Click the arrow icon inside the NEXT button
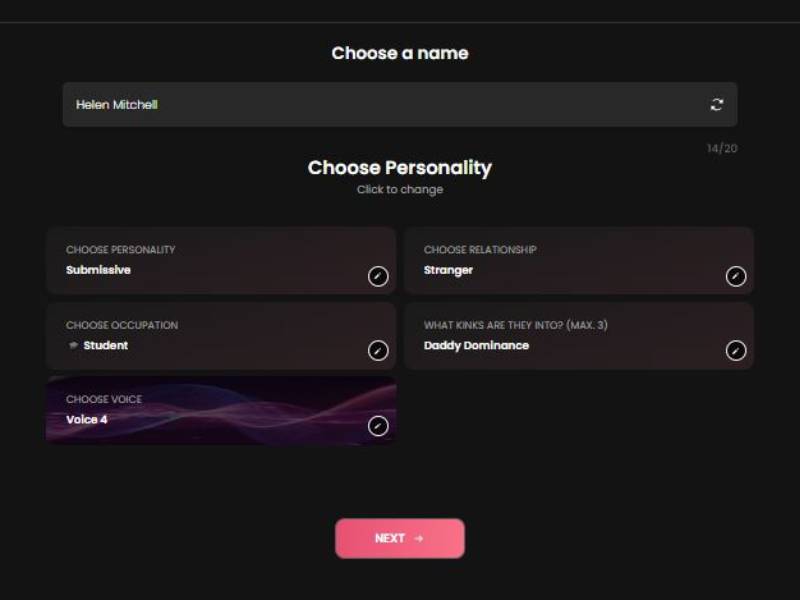The width and height of the screenshot is (800, 600). (418, 538)
